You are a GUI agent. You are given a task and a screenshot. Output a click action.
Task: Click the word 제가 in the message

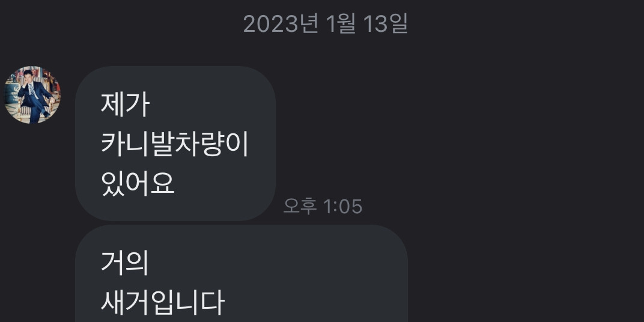[126, 105]
